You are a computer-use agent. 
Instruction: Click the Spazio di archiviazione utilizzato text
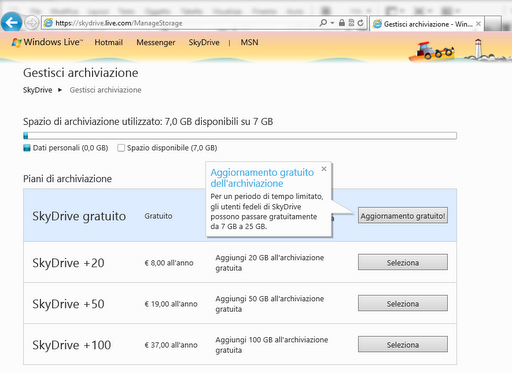click(x=148, y=122)
